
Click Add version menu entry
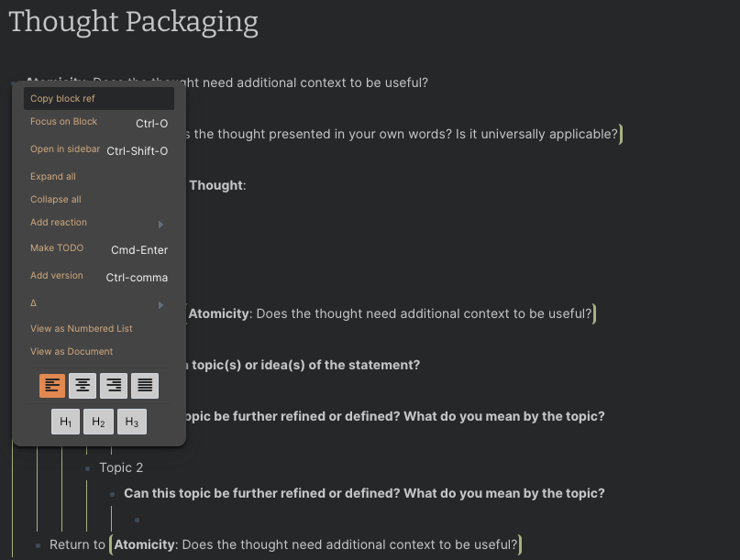[x=57, y=276]
